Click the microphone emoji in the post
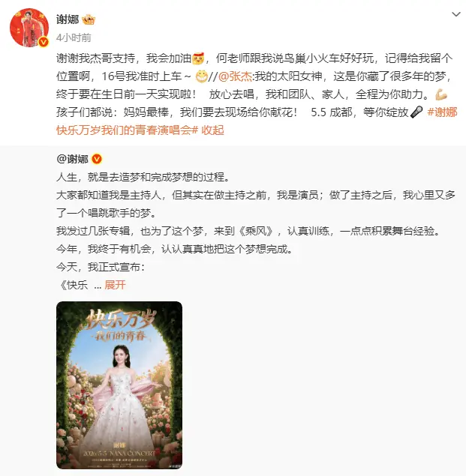Screen dimensions: 466x476 pos(416,112)
